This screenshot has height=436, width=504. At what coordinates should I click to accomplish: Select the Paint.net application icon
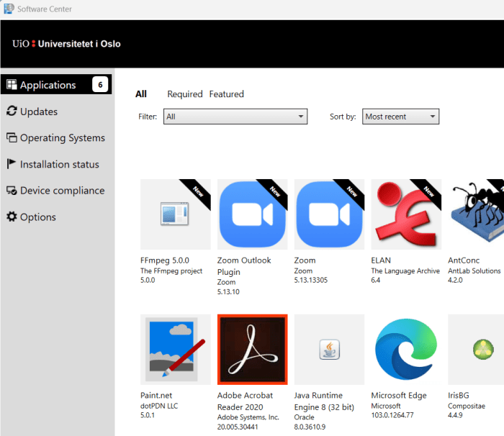coord(175,349)
